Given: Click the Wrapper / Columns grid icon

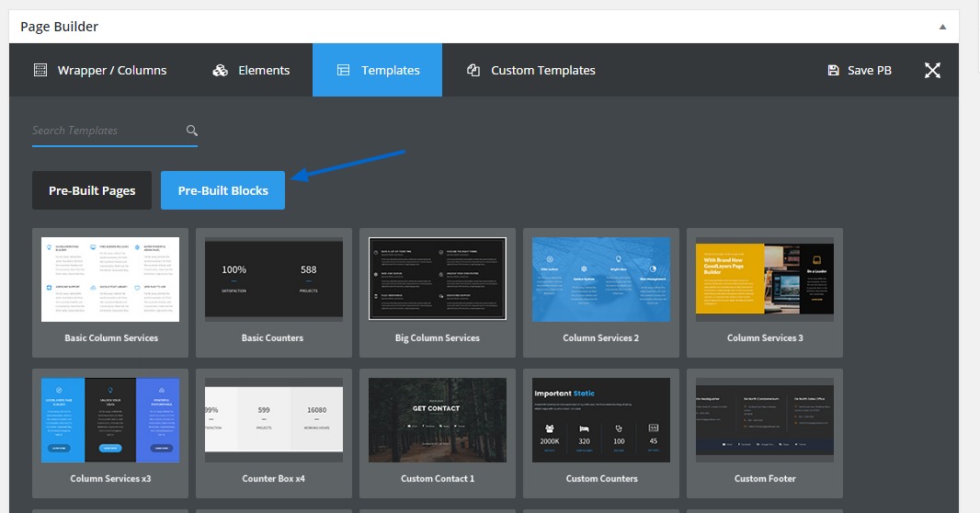Looking at the screenshot, I should pos(40,70).
